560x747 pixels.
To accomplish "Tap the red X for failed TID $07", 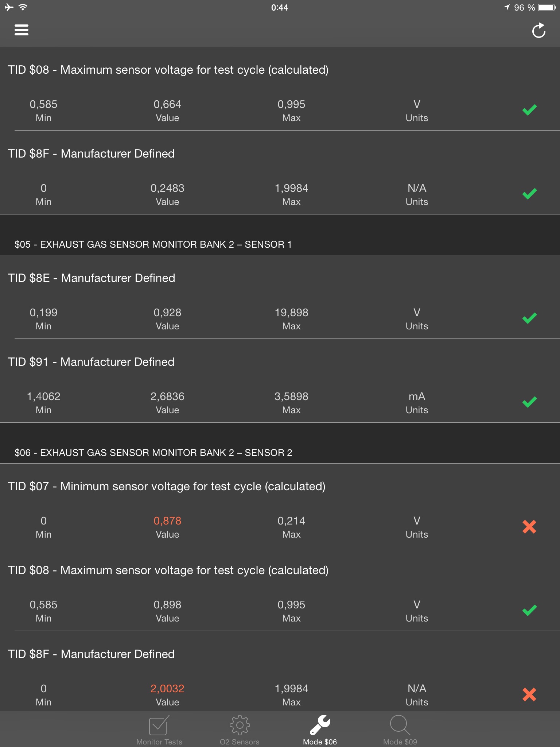I will point(529,527).
